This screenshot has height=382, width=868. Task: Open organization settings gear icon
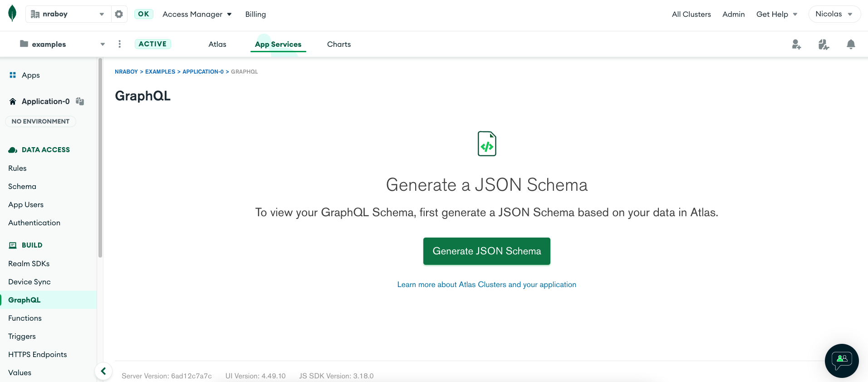pos(119,14)
